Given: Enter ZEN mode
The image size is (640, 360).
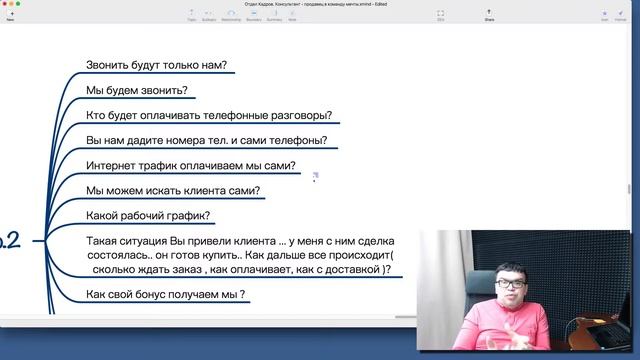Looking at the screenshot, I should coord(440,15).
